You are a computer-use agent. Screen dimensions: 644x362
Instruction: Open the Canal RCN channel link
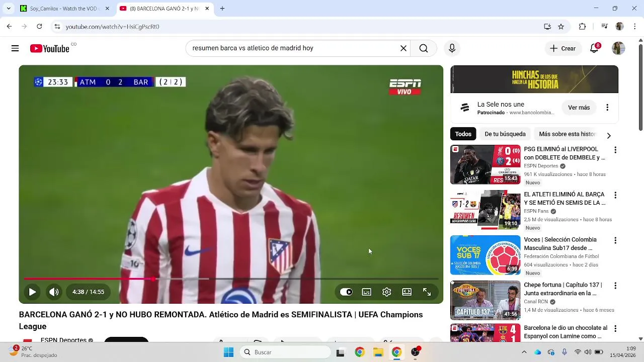(536, 302)
